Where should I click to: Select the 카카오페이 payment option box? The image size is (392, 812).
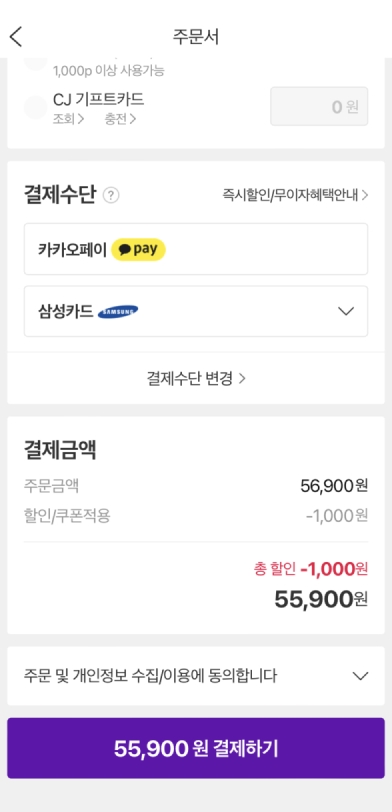coord(196,249)
